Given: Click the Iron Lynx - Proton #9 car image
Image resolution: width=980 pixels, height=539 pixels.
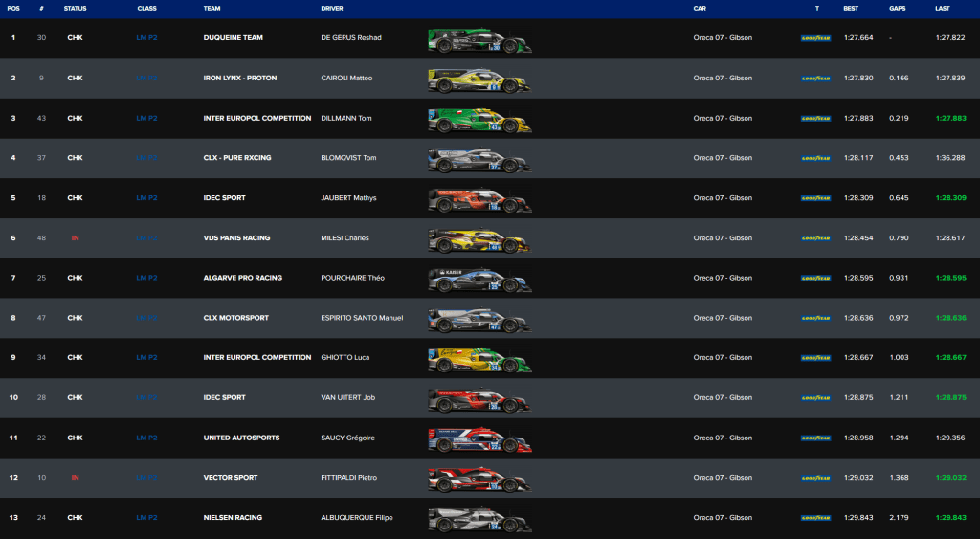Looking at the screenshot, I should click(479, 80).
